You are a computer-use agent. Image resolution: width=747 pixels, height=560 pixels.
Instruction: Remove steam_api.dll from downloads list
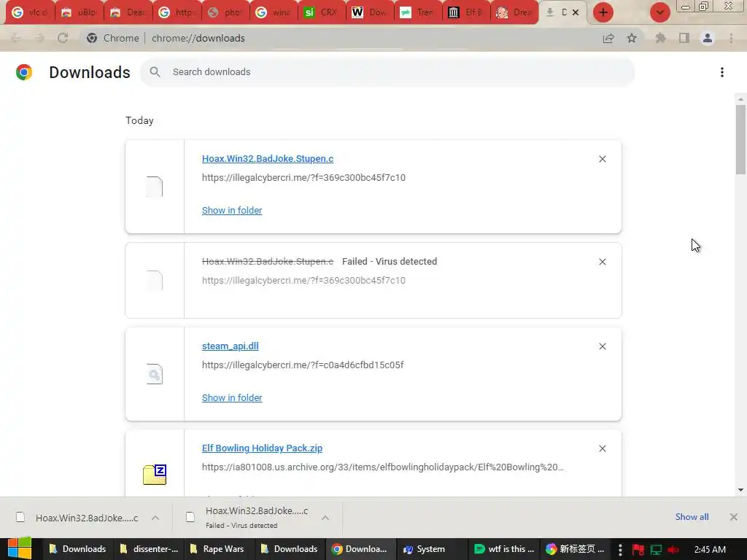(x=602, y=346)
